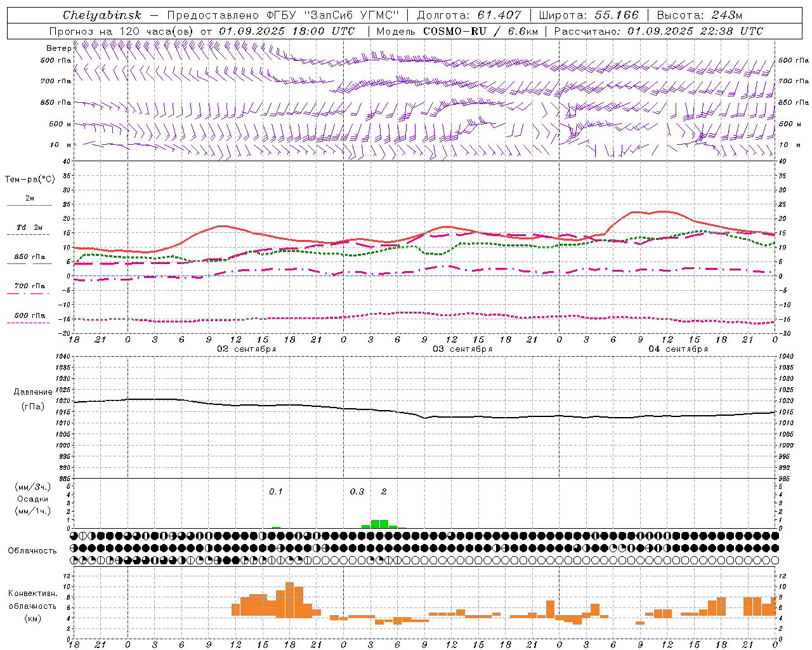Click 'Рассчитано: 01.09.2025 22:38 UTC' timestamp

658,31
